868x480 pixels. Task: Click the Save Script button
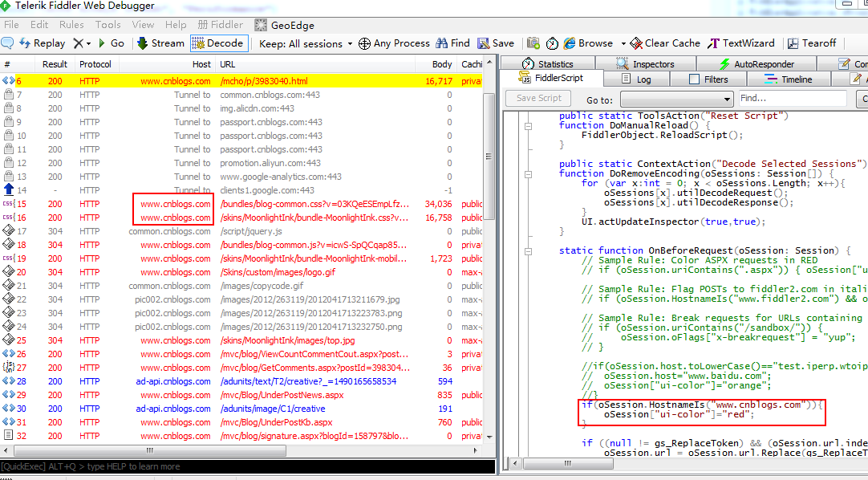pyautogui.click(x=538, y=98)
